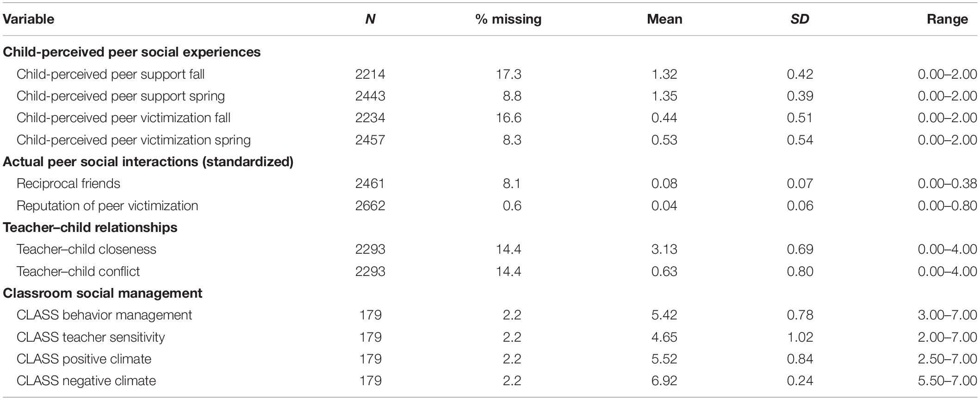
Task: Select the Teacher–child closeness label
Action: pyautogui.click(x=87, y=249)
